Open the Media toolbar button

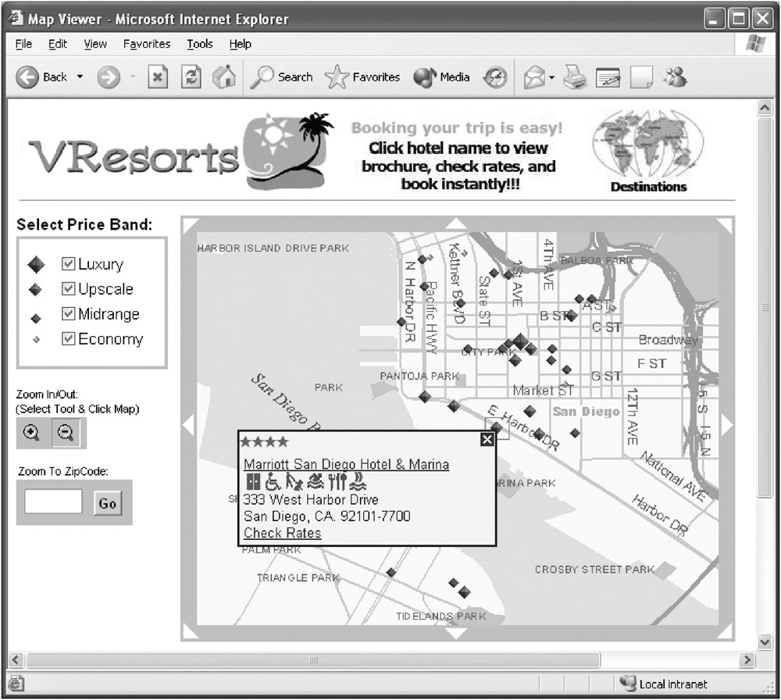click(441, 77)
